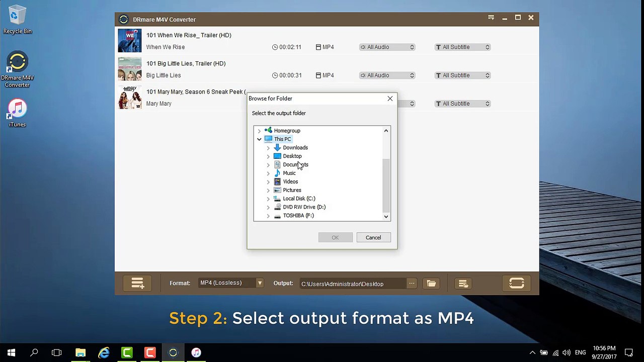Viewport: 644px width, 362px height.
Task: Switch to DRmare converter taskbar icon
Action: (x=173, y=352)
